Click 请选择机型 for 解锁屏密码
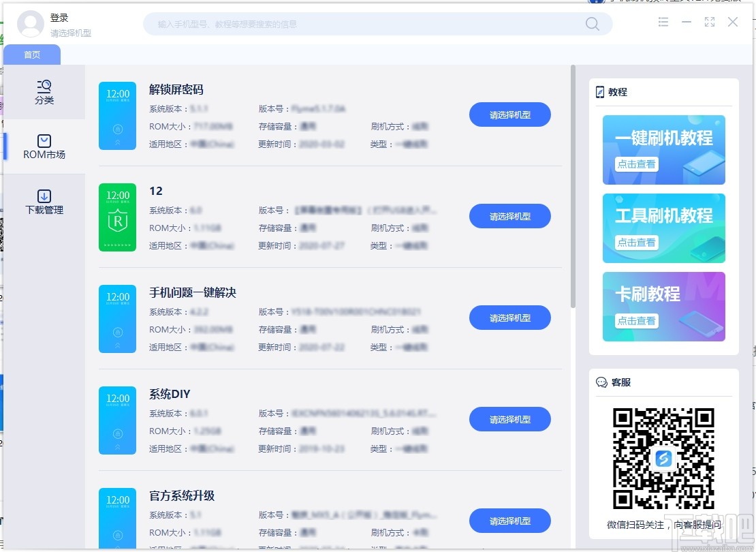 pyautogui.click(x=509, y=114)
